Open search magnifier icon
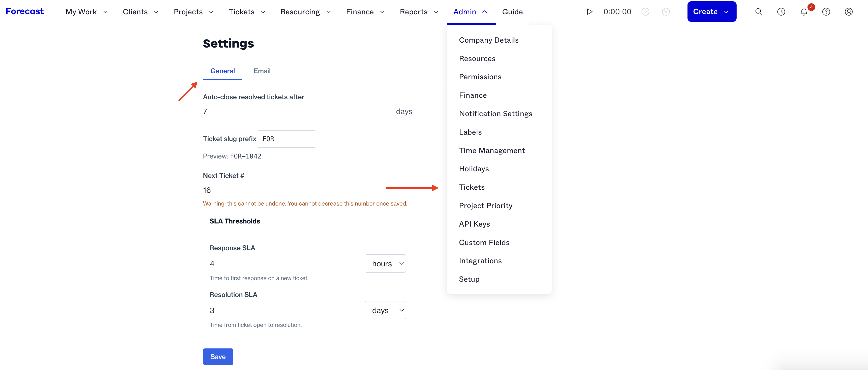Image resolution: width=868 pixels, height=370 pixels. tap(758, 12)
